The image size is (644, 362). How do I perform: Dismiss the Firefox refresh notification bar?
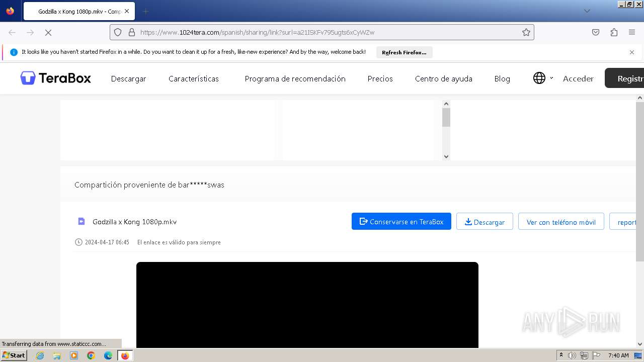[632, 52]
